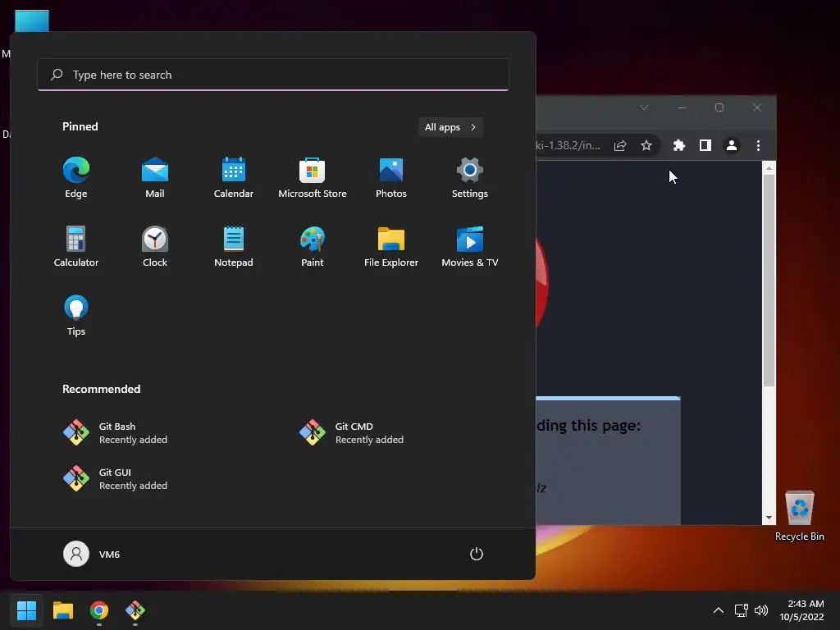The image size is (840, 630).
Task: Click the Windows Start button on taskbar
Action: click(x=26, y=610)
